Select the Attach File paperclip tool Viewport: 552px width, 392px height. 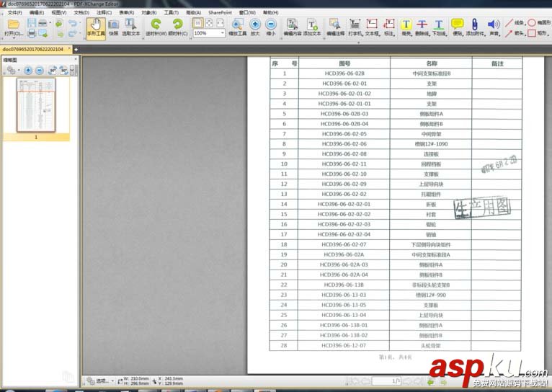pyautogui.click(x=475, y=28)
